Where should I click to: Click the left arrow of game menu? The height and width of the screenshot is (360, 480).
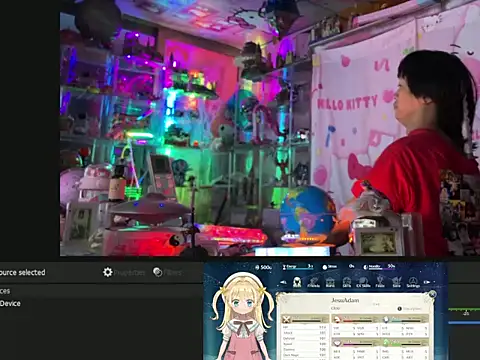283,282
